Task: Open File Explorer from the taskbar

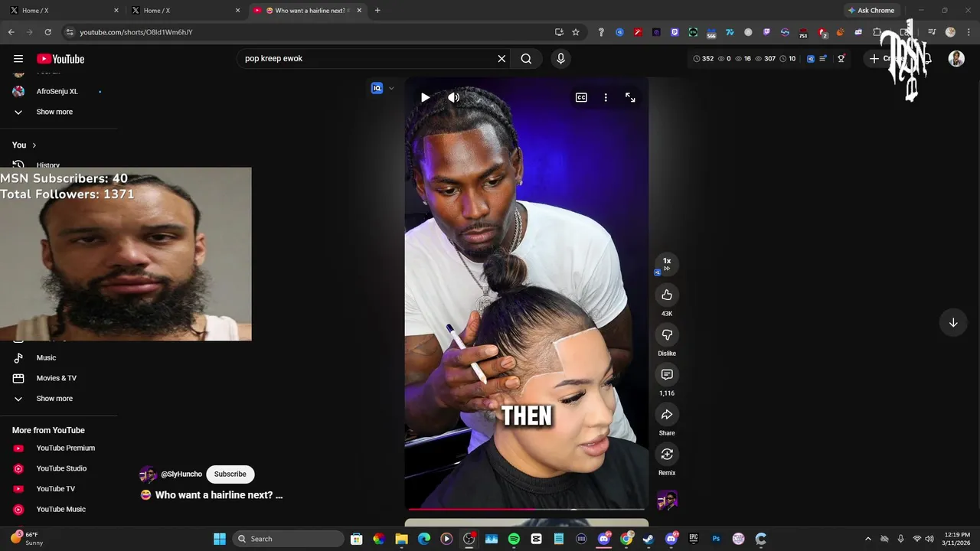Action: pyautogui.click(x=401, y=539)
